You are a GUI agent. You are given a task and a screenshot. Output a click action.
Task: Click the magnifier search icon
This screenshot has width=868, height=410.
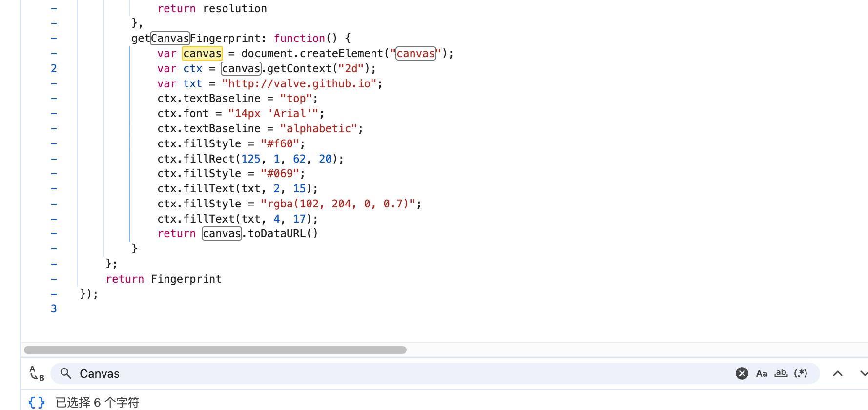tap(66, 373)
